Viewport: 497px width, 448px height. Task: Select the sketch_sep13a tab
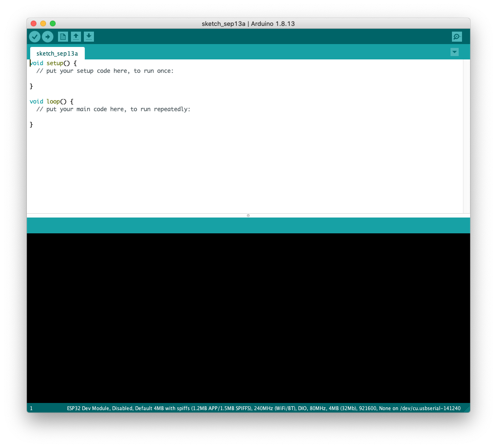coord(57,53)
